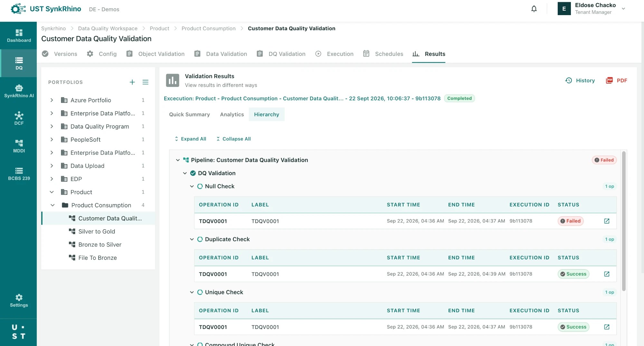The height and width of the screenshot is (346, 644).
Task: Collapse the Unique Check section
Action: [192, 292]
